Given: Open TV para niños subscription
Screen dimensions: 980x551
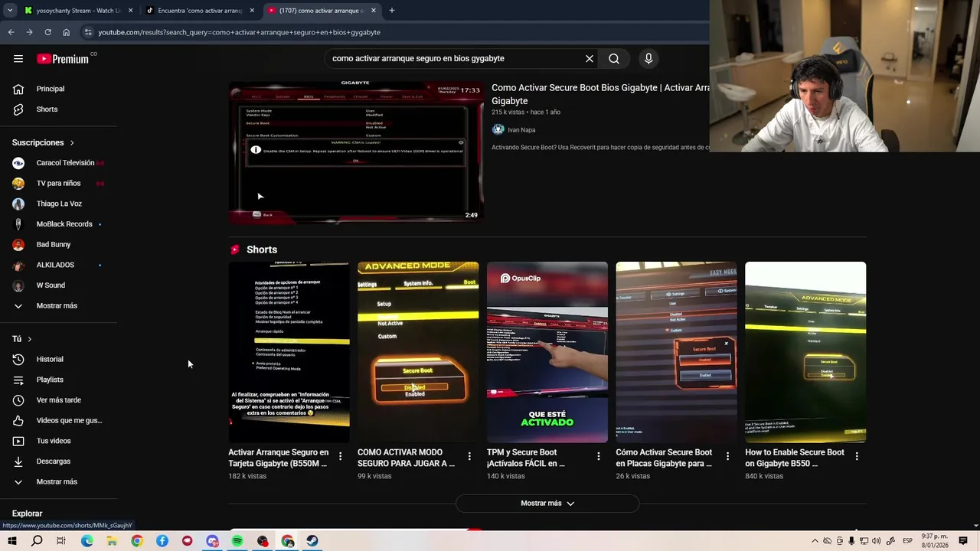Looking at the screenshot, I should click(58, 184).
